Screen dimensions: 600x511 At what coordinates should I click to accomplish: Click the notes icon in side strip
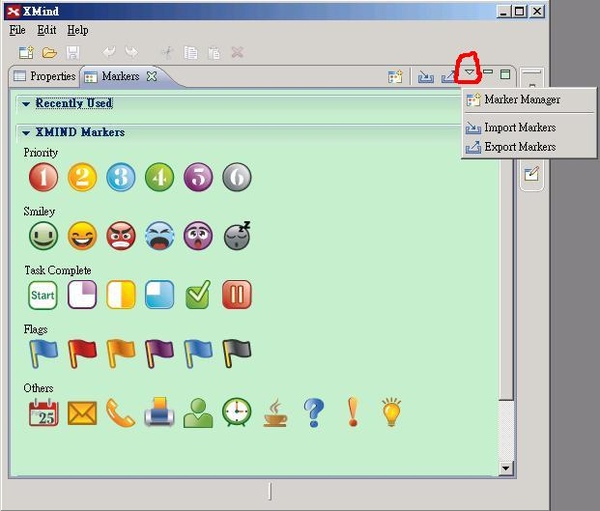[532, 174]
